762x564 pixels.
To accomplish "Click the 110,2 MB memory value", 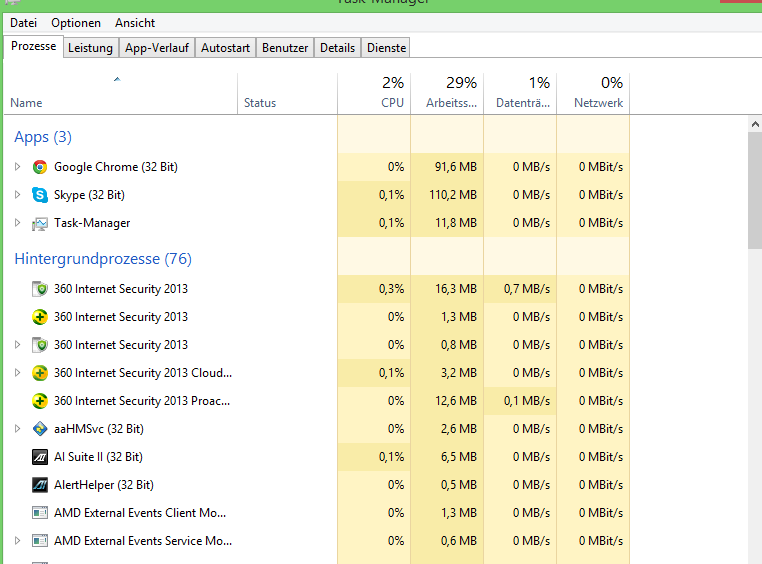I will coord(453,195).
